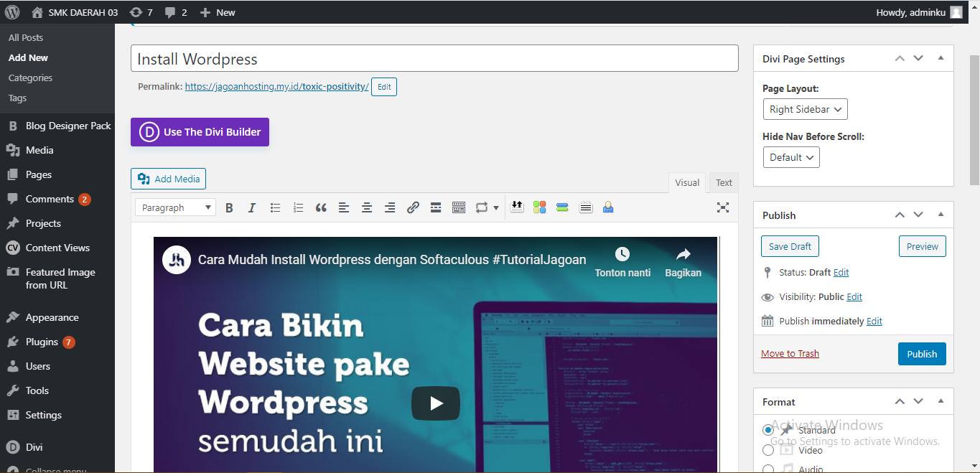Click the upload-arrows shortcode icon
The image size is (980, 473).
tap(517, 207)
